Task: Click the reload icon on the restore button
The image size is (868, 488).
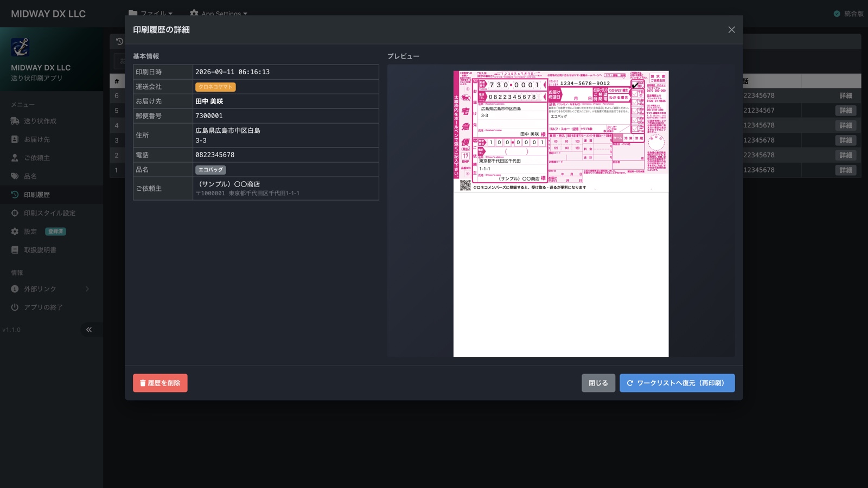Action: pyautogui.click(x=630, y=383)
